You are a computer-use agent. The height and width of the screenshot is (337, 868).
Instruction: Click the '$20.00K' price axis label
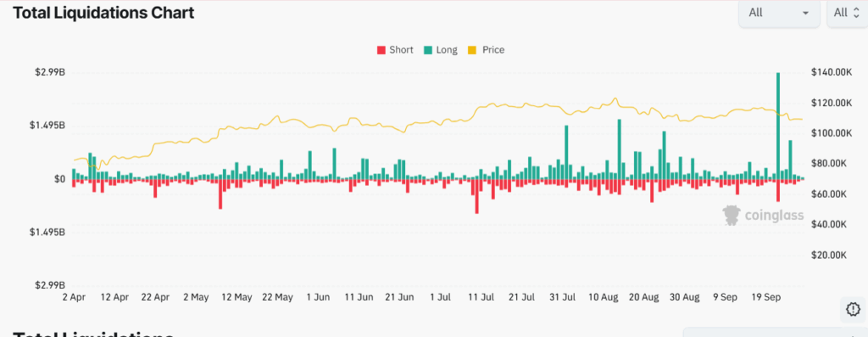point(828,255)
